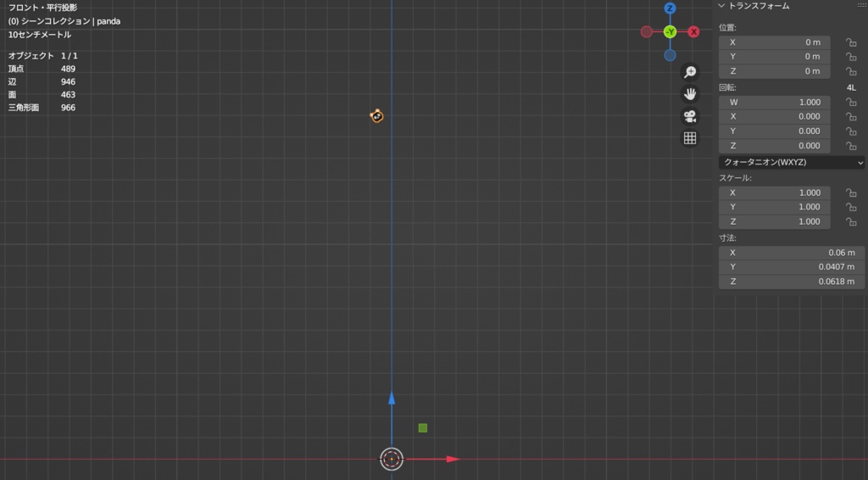Viewport: 868px width, 480px height.
Task: Lock the scale X value
Action: [x=851, y=193]
